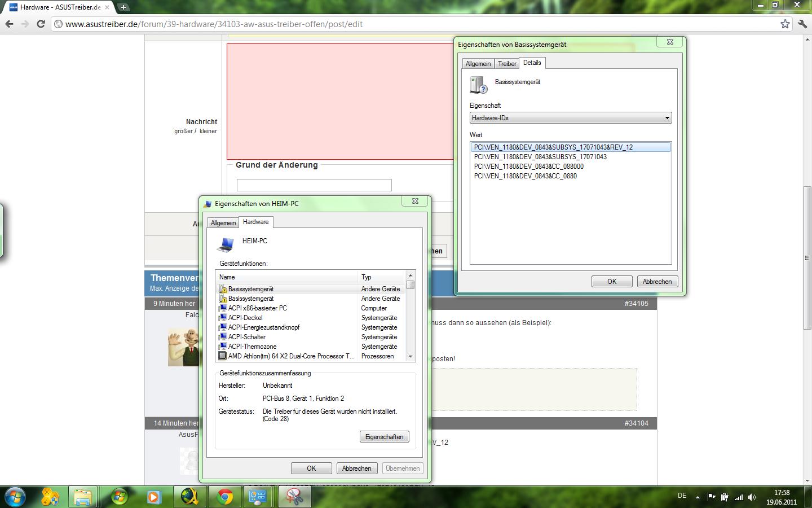Viewport: 812px width, 508px height.
Task: Click the volume speaker tray icon
Action: (x=752, y=497)
